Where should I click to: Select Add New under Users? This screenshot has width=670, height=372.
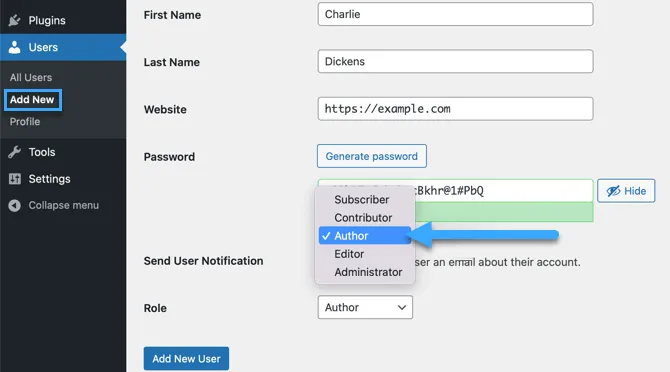32,100
